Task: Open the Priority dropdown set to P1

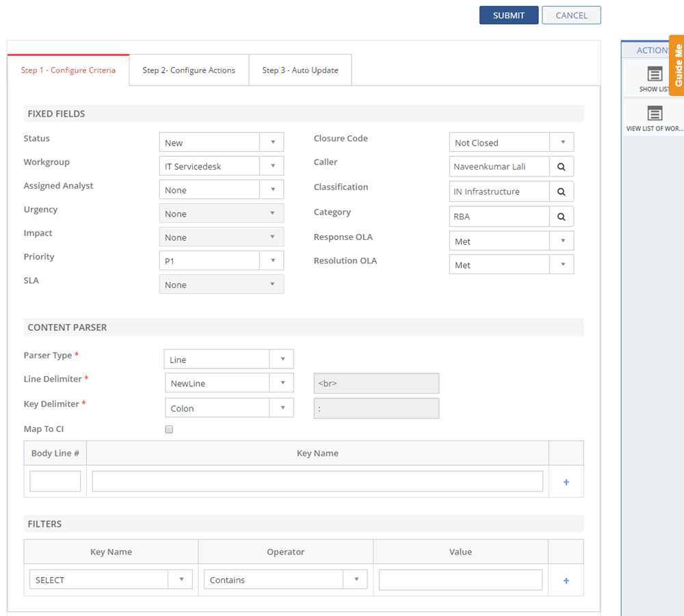Action: (x=221, y=260)
